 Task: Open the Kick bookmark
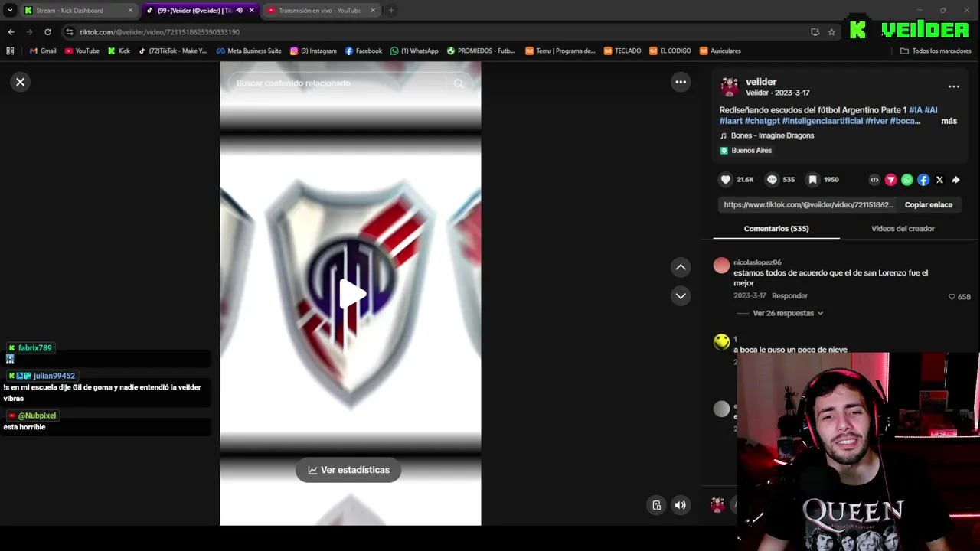(119, 51)
